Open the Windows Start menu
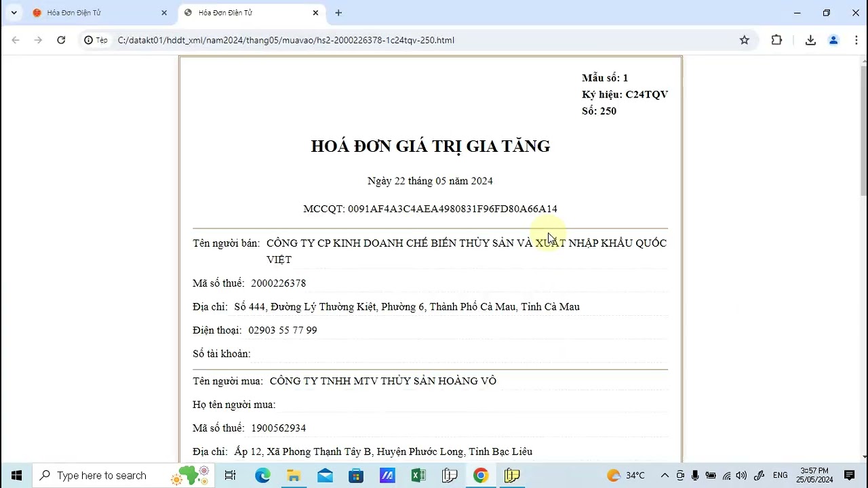Screen dimensions: 868x488 (16, 475)
